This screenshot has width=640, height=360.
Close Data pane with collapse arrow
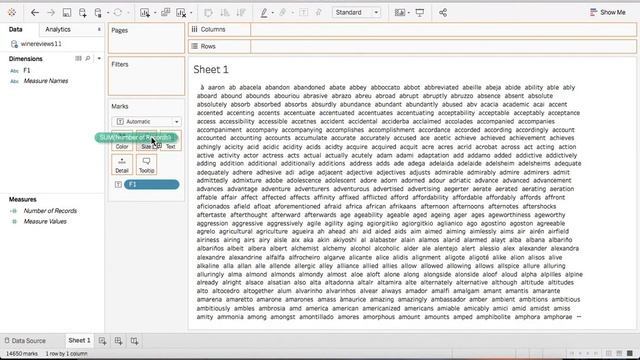pyautogui.click(x=99, y=29)
